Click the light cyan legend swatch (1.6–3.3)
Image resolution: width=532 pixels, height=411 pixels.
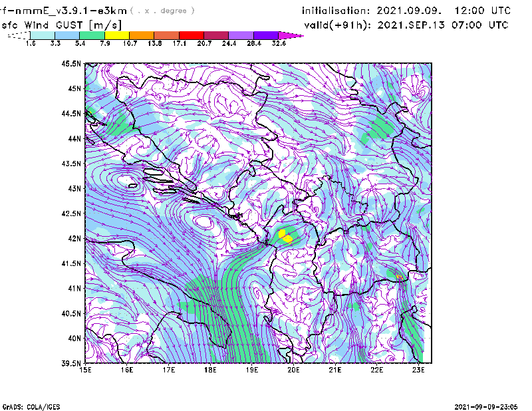click(x=43, y=35)
